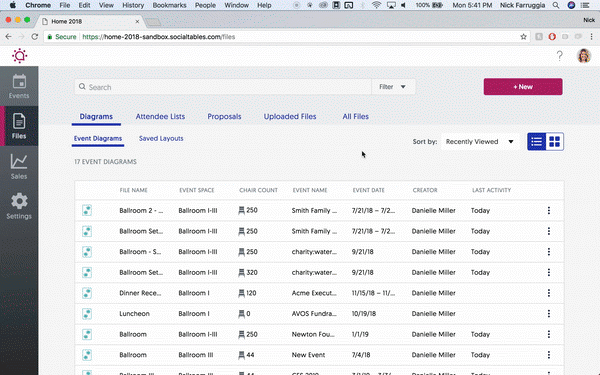This screenshot has width=600, height=375.
Task: Open the Events sidebar section
Action: tap(19, 86)
